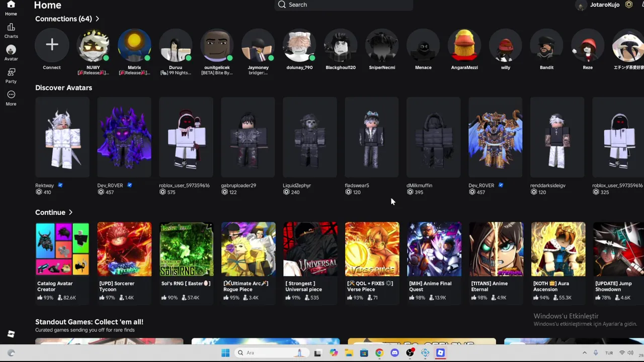Open Discord from the taskbar
Image resolution: width=644 pixels, height=362 pixels.
pos(394,353)
